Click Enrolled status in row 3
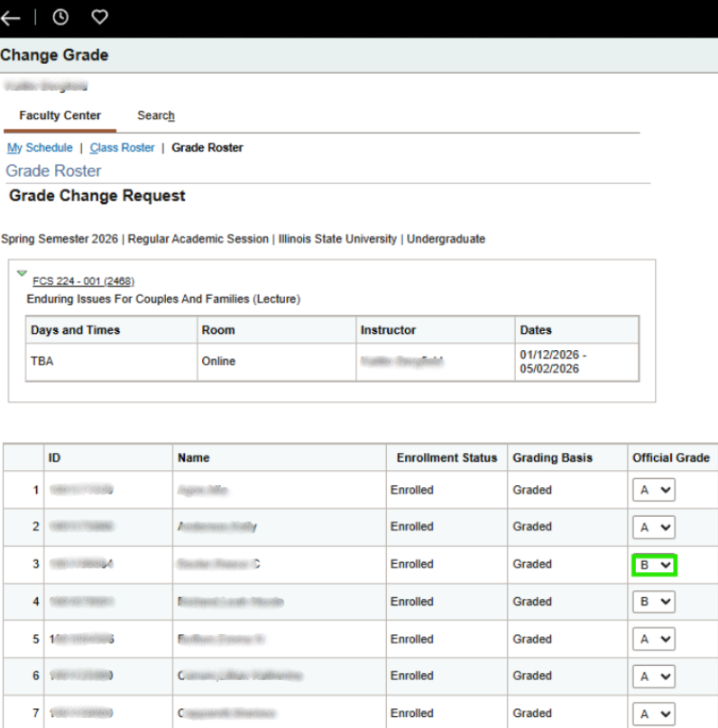Screen dimensions: 718x728 coord(411,564)
